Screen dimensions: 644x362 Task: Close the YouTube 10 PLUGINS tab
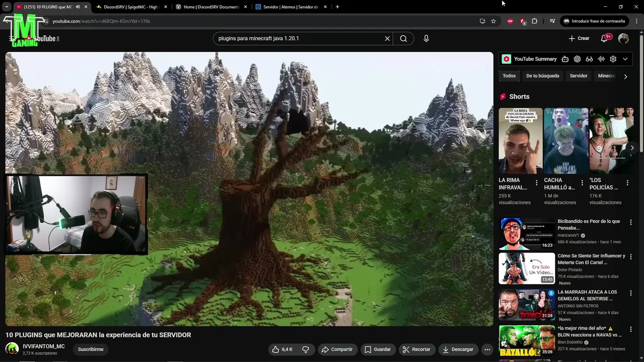click(86, 7)
